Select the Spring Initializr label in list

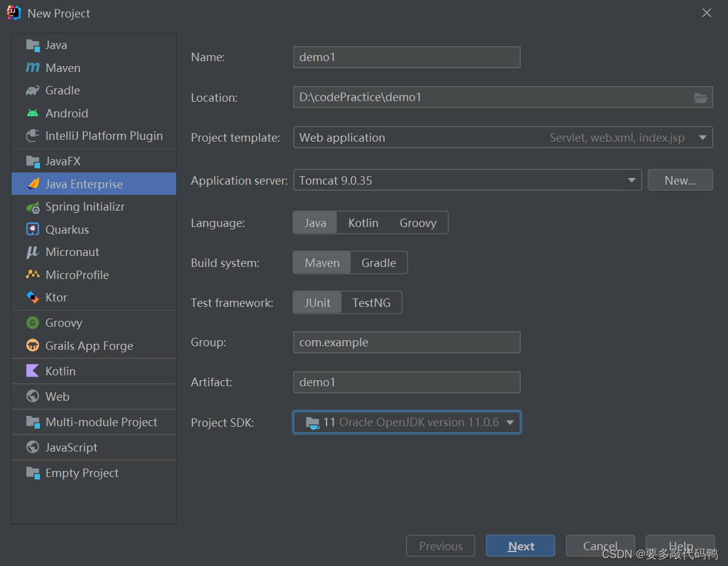(85, 207)
